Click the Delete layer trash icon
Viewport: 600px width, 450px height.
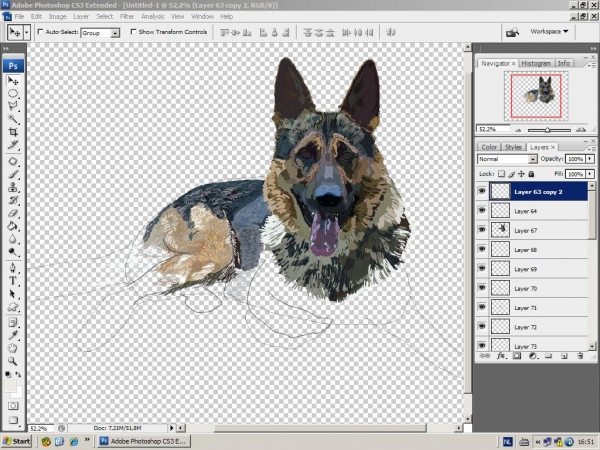click(x=580, y=356)
